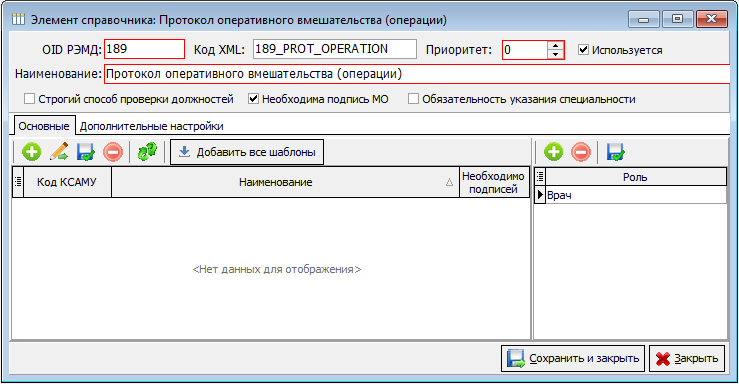The image size is (739, 384).
Task: Click the Роль column header
Action: coord(635,177)
